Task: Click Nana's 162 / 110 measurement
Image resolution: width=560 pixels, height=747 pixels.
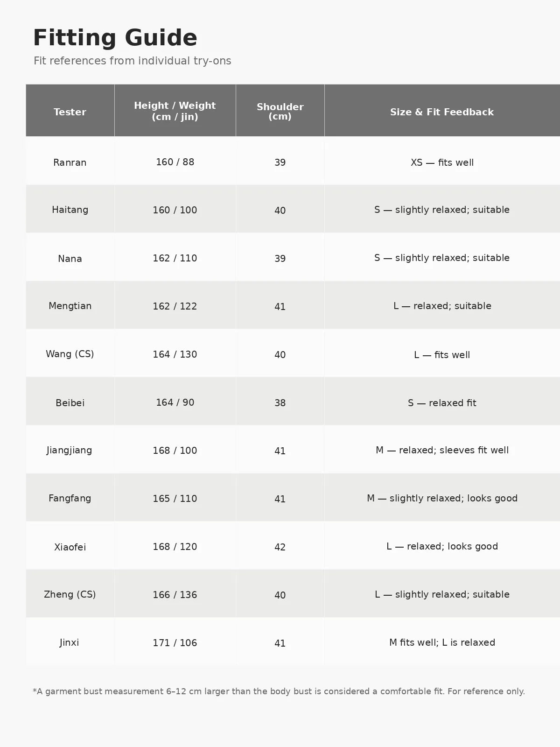Action: [x=175, y=258]
